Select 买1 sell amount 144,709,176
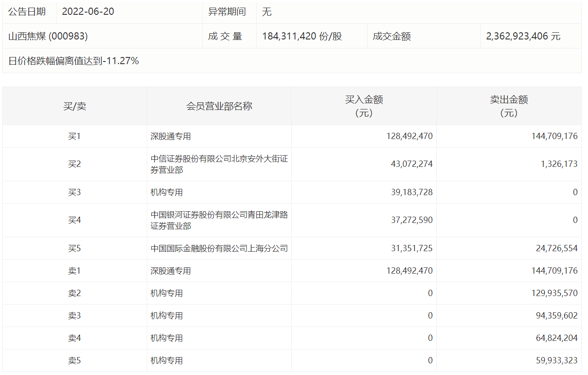588x375 pixels. [554, 136]
